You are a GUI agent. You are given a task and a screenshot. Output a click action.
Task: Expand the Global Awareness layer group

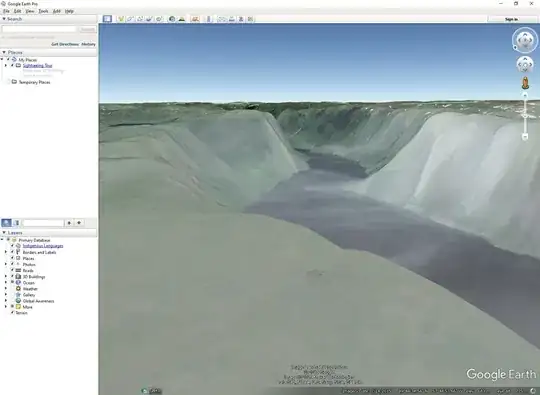tap(6, 301)
